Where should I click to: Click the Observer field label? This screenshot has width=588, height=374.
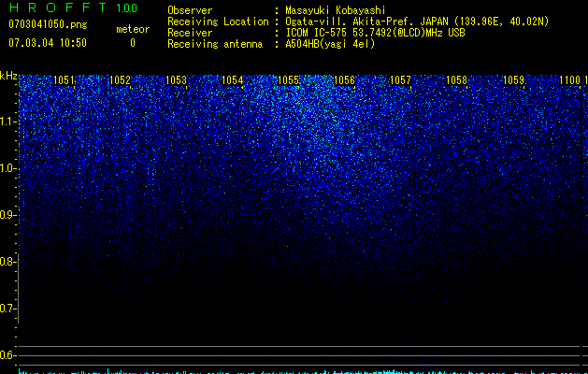point(190,10)
